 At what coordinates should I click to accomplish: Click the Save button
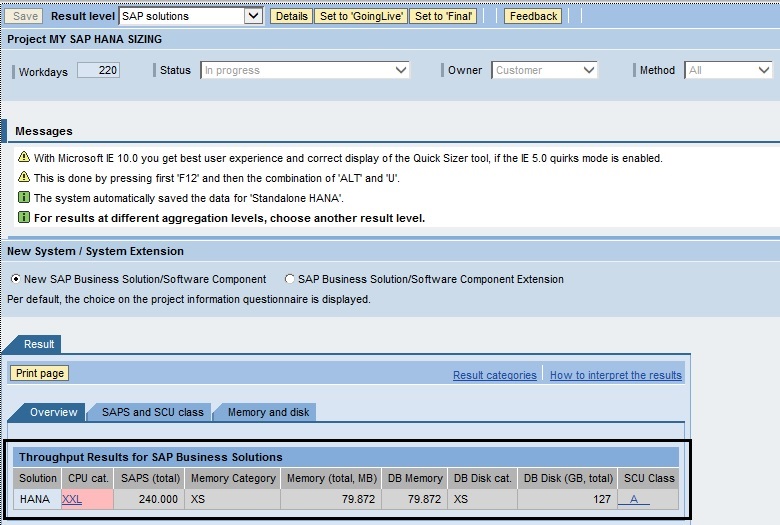(25, 16)
